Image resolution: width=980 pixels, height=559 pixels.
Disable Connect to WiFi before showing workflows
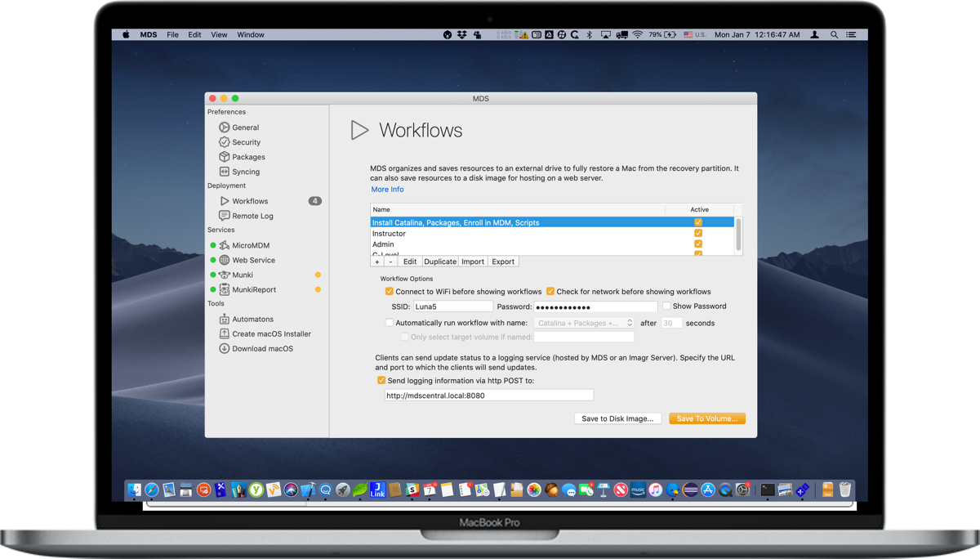[x=390, y=292]
